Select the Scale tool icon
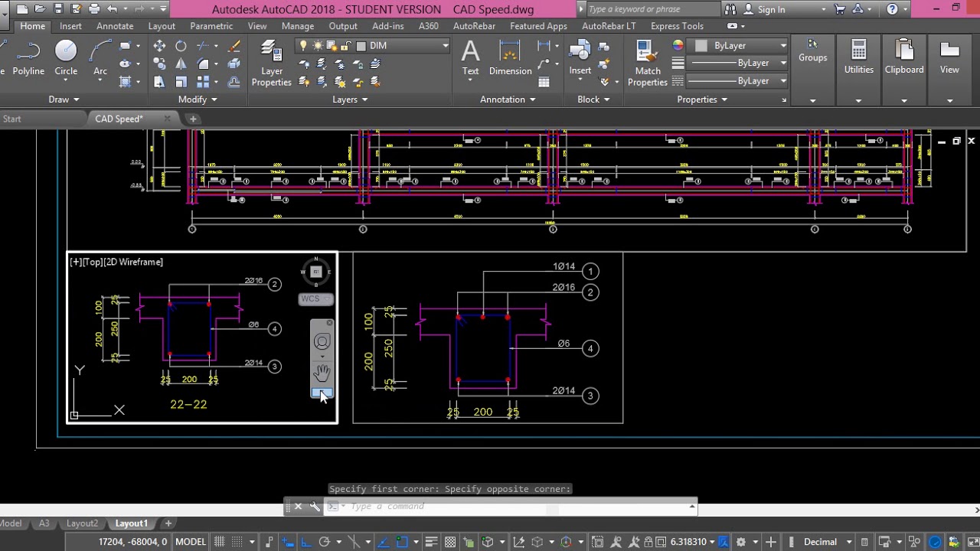980x551 pixels. [181, 81]
